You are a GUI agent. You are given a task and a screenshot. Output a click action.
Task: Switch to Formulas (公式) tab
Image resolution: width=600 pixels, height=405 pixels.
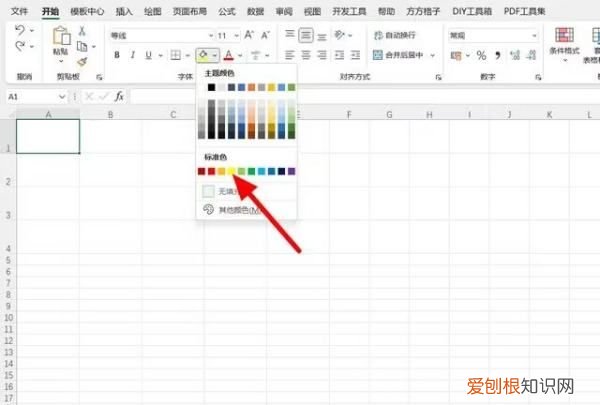click(227, 11)
